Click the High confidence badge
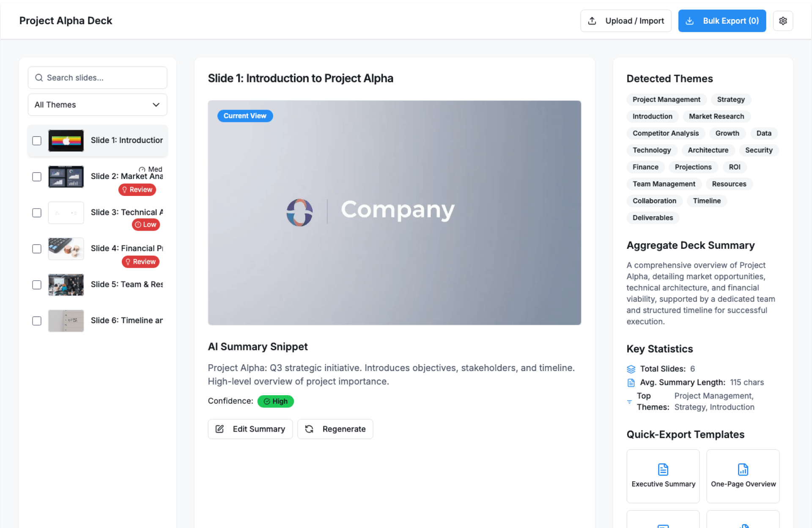Image resolution: width=812 pixels, height=528 pixels. click(275, 401)
